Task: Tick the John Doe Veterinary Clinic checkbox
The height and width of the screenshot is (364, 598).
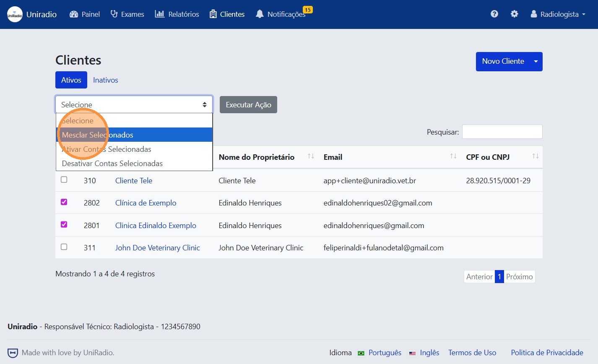Action: tap(64, 247)
